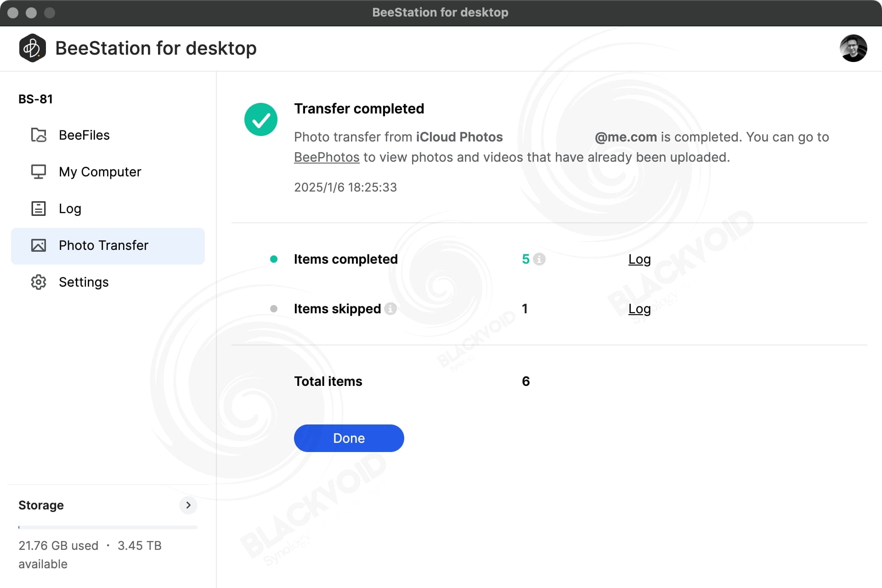Click the timestamp 2025/1/6 18:25:33
Image resolution: width=882 pixels, height=588 pixels.
tap(345, 187)
